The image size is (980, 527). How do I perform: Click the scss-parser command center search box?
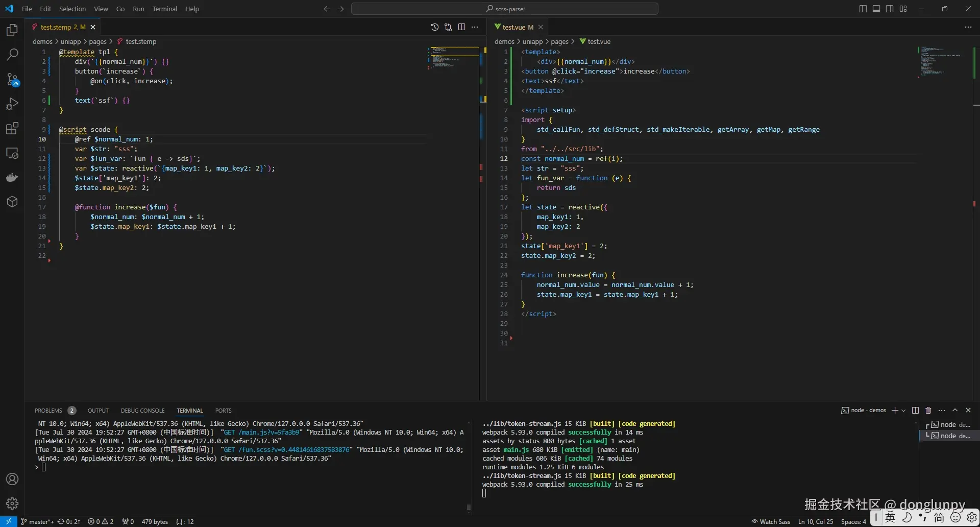(x=504, y=9)
